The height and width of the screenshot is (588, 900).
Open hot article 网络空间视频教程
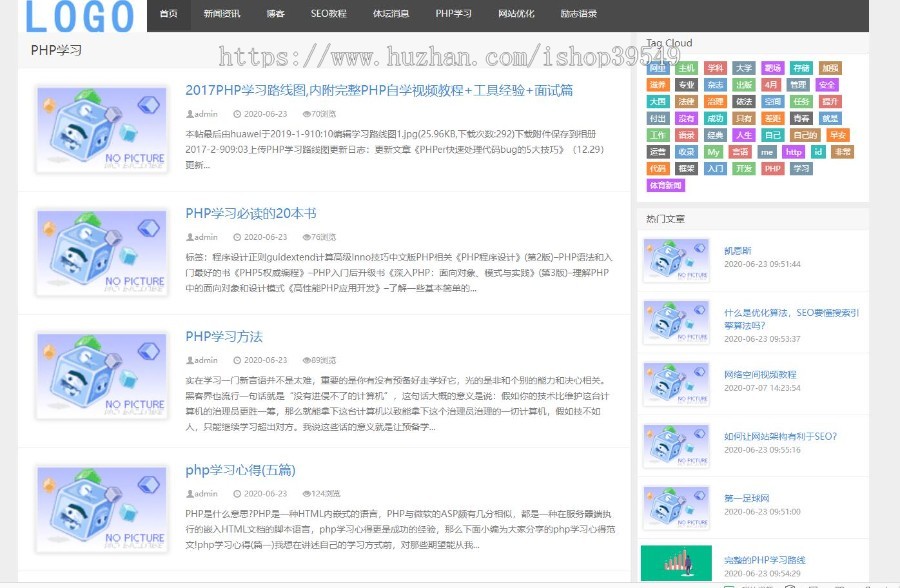pos(760,374)
